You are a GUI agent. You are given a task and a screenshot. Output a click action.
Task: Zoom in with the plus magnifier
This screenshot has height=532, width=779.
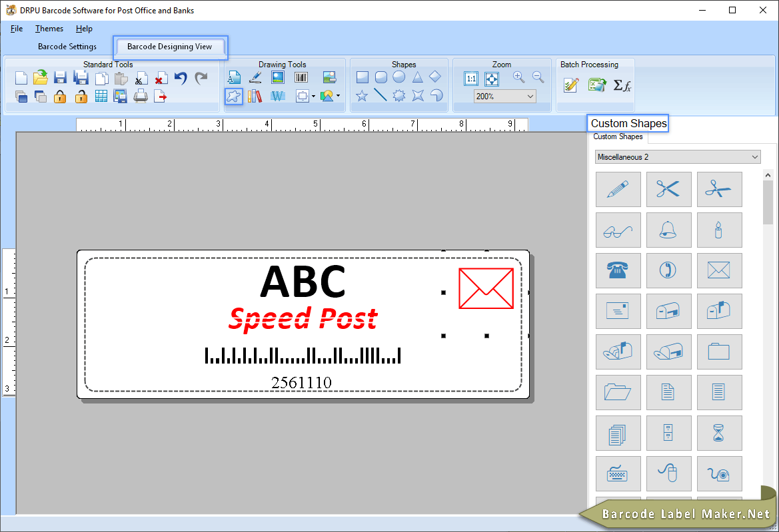(x=518, y=77)
